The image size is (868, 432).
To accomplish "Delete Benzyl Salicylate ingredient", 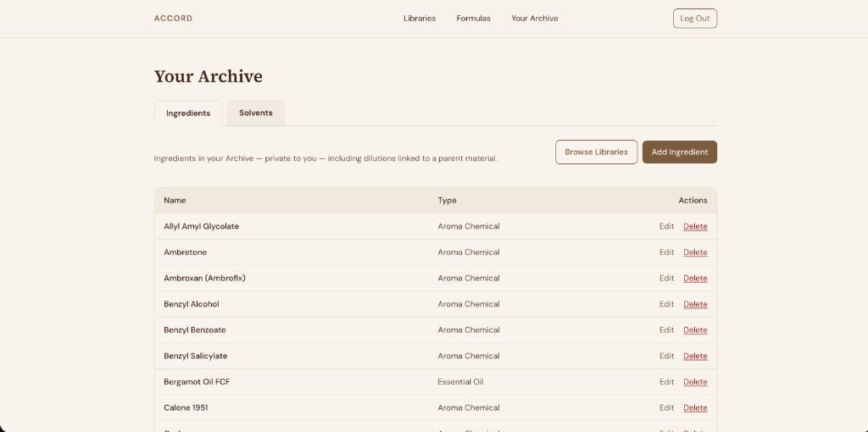I will 695,357.
